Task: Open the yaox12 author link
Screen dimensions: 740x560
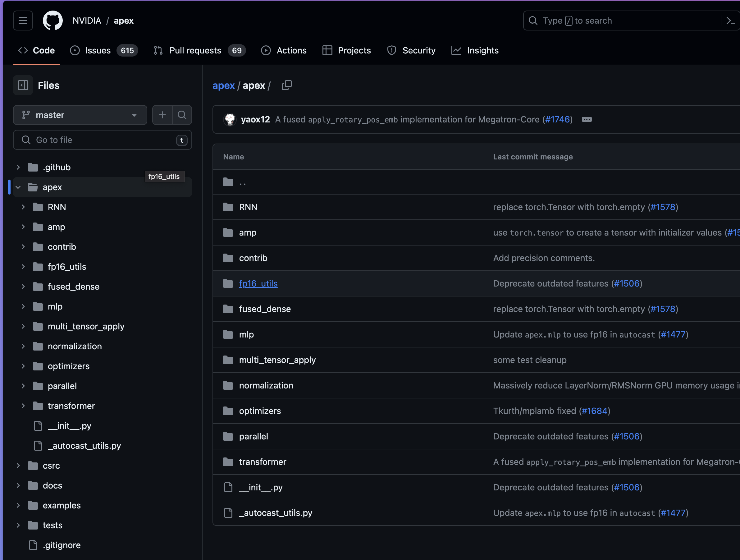Action: coord(255,120)
